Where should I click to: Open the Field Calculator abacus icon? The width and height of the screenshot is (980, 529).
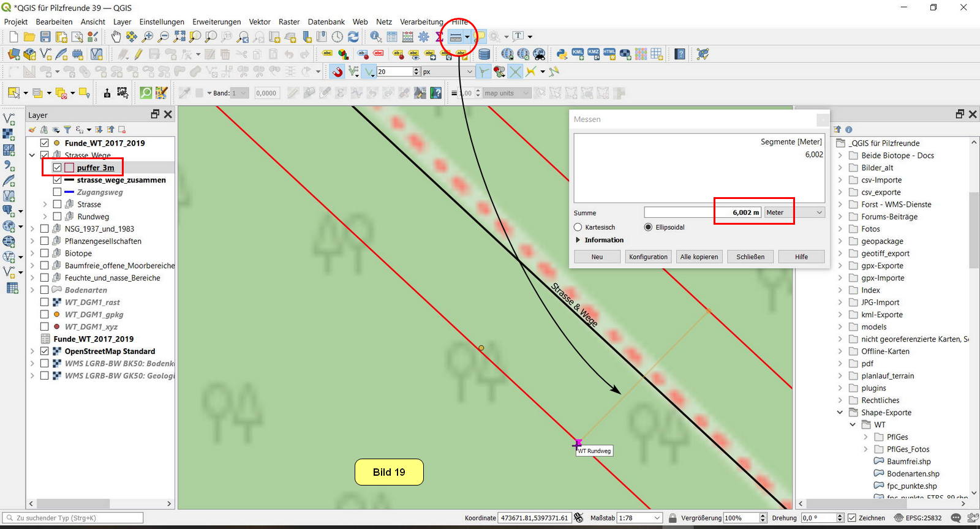pos(407,37)
